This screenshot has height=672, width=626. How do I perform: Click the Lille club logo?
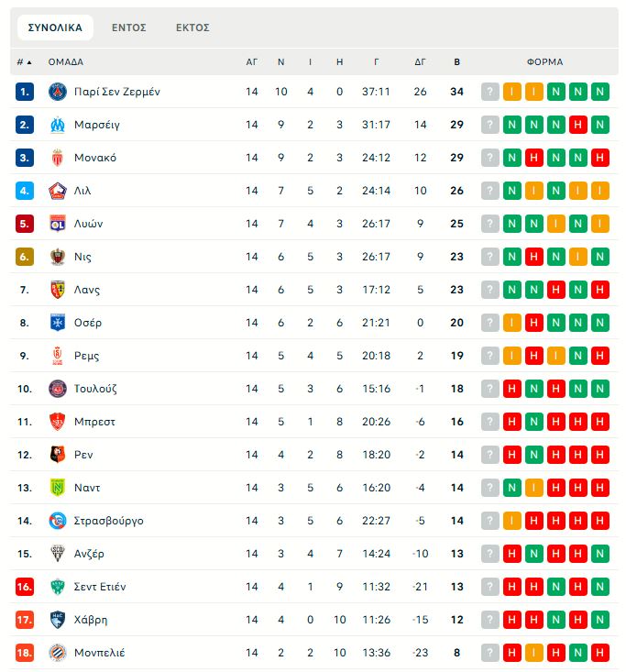point(58,191)
